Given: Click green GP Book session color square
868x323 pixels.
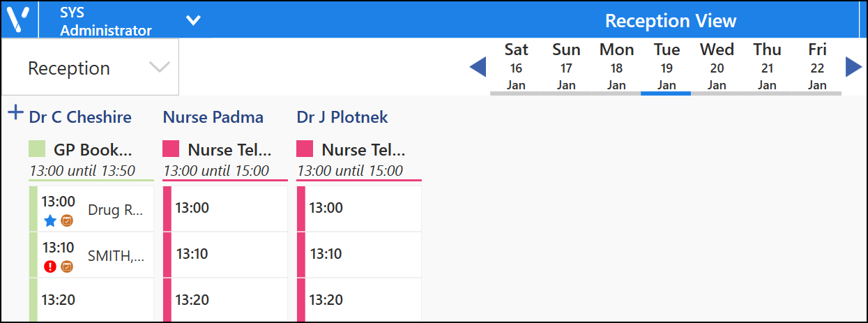Looking at the screenshot, I should [x=37, y=149].
